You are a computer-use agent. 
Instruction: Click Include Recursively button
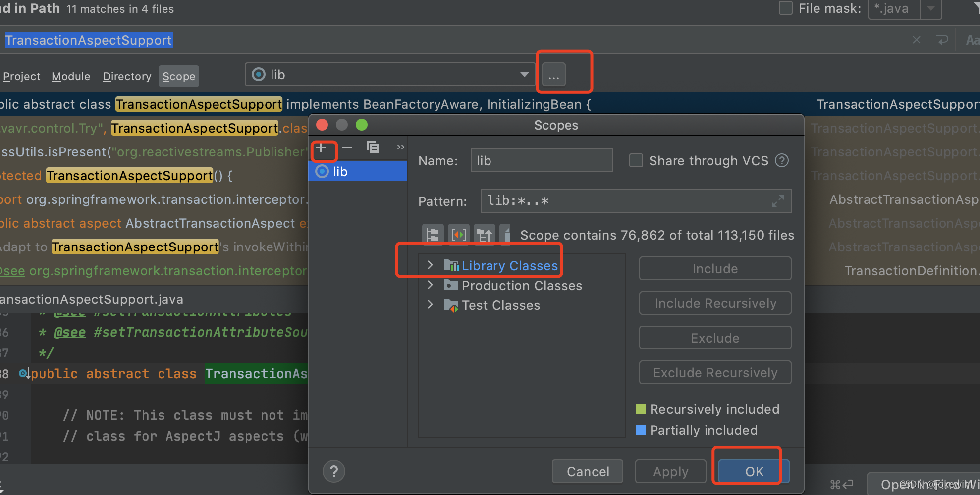715,303
